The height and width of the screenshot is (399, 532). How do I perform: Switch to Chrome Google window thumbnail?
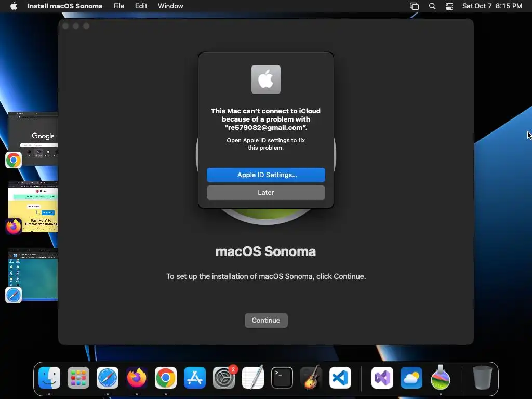pos(33,138)
